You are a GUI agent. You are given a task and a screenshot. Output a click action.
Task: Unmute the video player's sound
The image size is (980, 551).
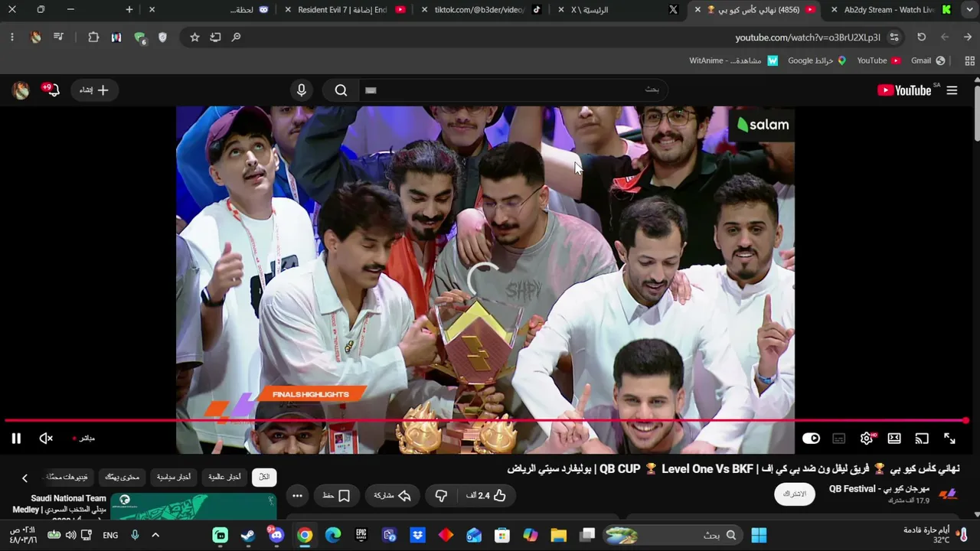(x=46, y=439)
